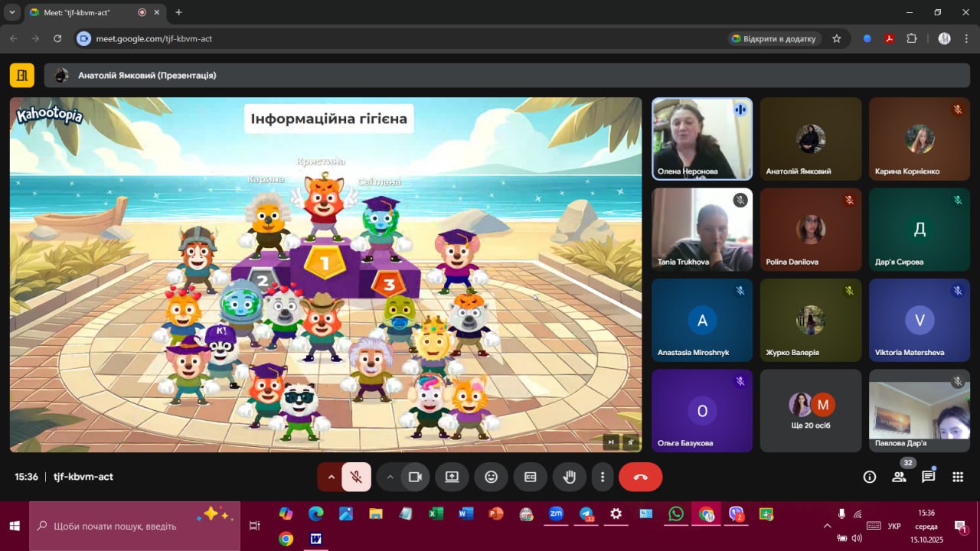Open the emoji reactions panel

pyautogui.click(x=491, y=477)
